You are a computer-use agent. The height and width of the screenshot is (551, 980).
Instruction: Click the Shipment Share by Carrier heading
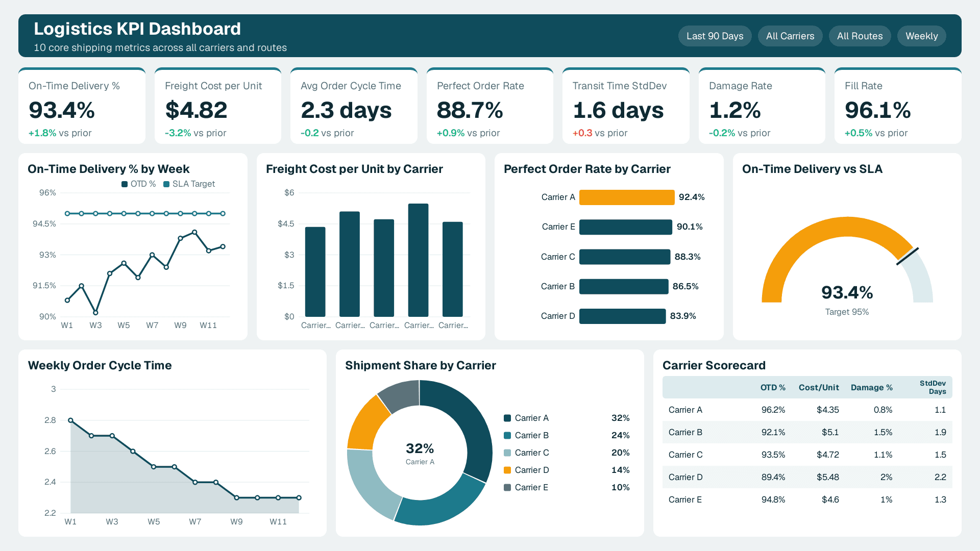(421, 366)
